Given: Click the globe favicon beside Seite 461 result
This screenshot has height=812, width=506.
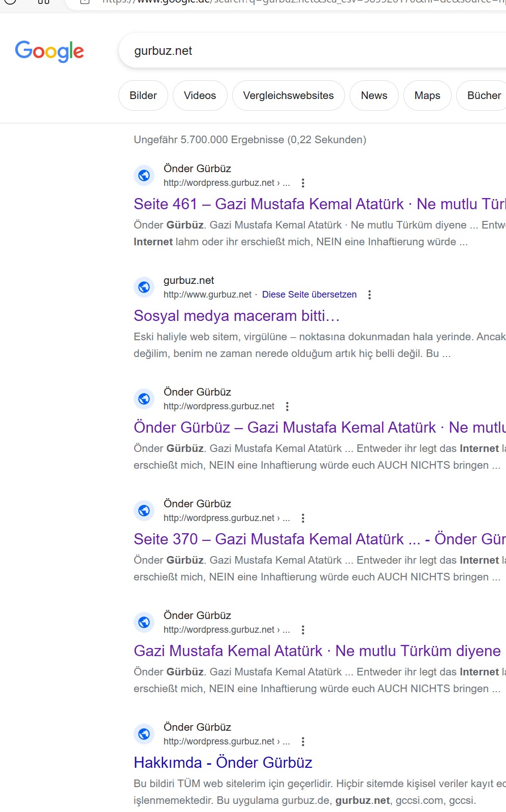Looking at the screenshot, I should (x=144, y=175).
